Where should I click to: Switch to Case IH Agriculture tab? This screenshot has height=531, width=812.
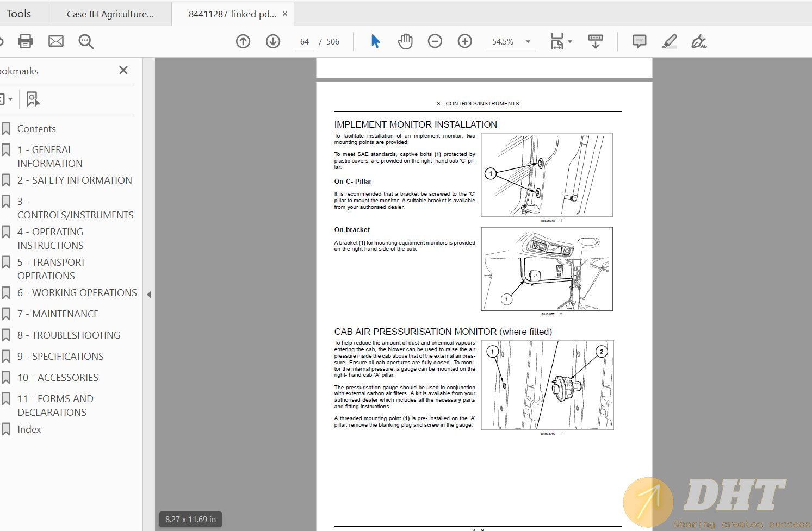[x=110, y=14]
